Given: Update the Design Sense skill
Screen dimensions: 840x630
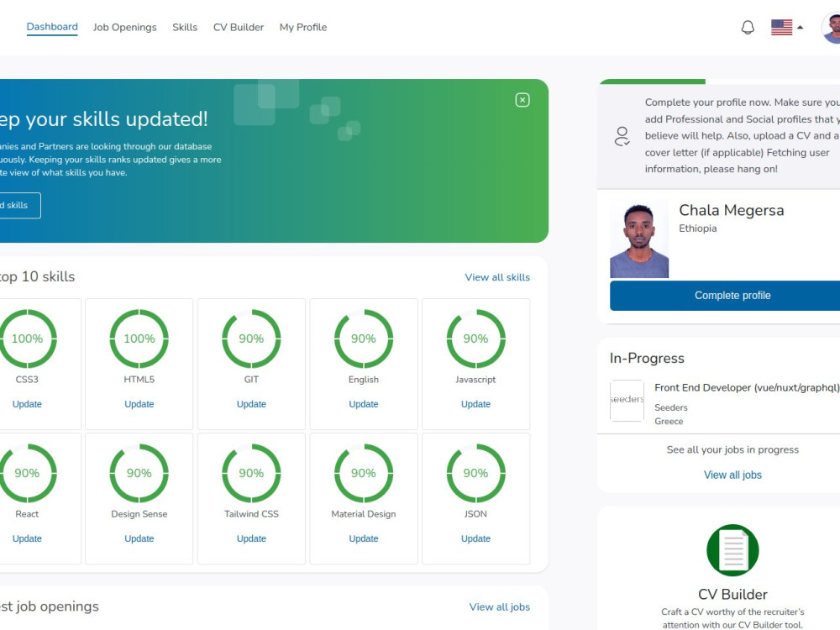Looking at the screenshot, I should point(139,538).
